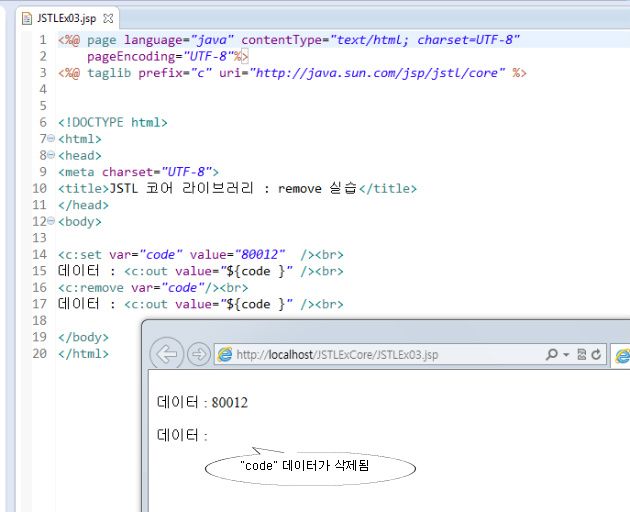Collapse the body fold marker on line 12
The width and height of the screenshot is (630, 512).
click(51, 221)
